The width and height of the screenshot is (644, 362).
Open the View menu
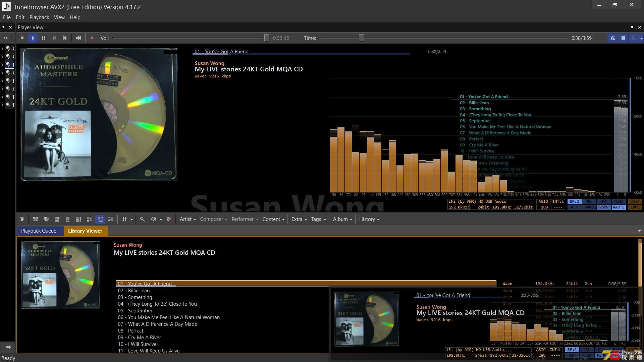(x=59, y=17)
